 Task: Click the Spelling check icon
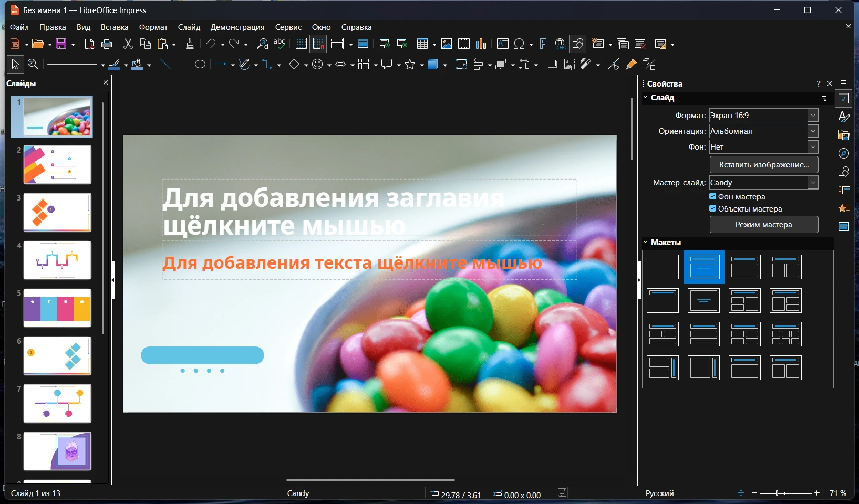click(x=280, y=44)
